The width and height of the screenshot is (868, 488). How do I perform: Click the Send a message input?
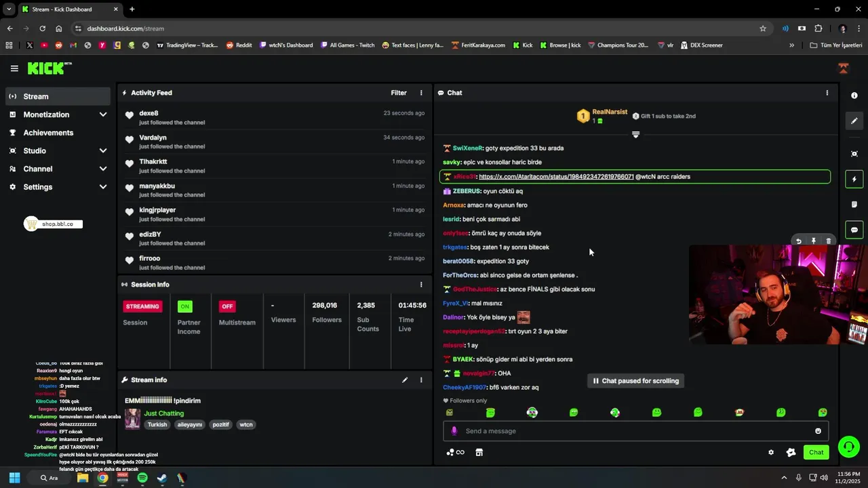tap(635, 431)
